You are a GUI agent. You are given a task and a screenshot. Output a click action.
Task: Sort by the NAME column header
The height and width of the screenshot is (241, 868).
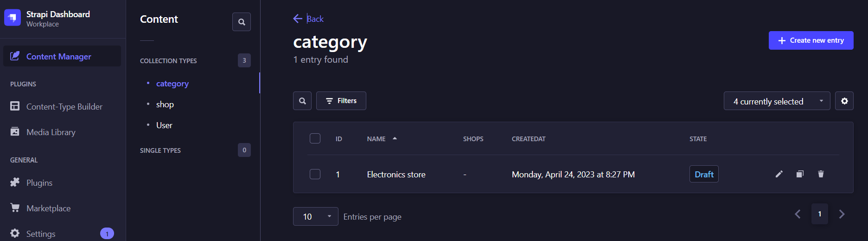(x=377, y=139)
